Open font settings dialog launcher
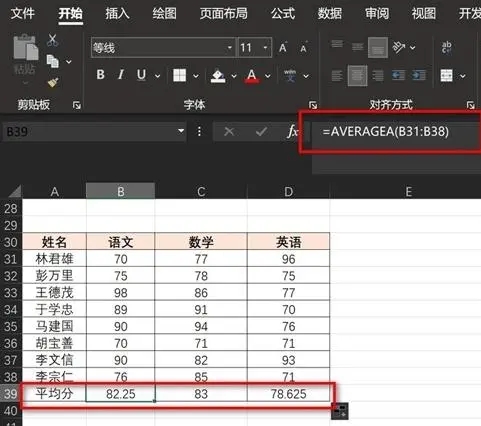This screenshot has width=481, height=426. pyautogui.click(x=313, y=105)
